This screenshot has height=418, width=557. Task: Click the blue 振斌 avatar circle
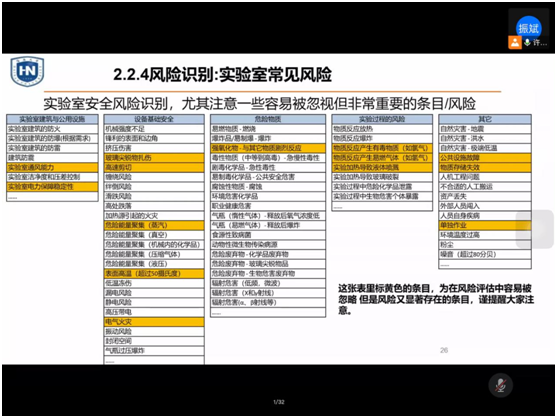coord(529,28)
